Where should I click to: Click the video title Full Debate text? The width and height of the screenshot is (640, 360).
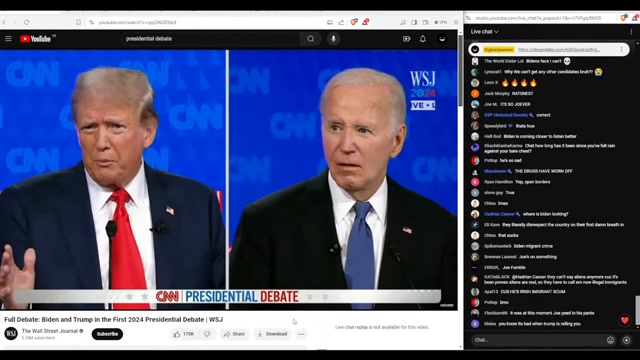pyautogui.click(x=113, y=320)
